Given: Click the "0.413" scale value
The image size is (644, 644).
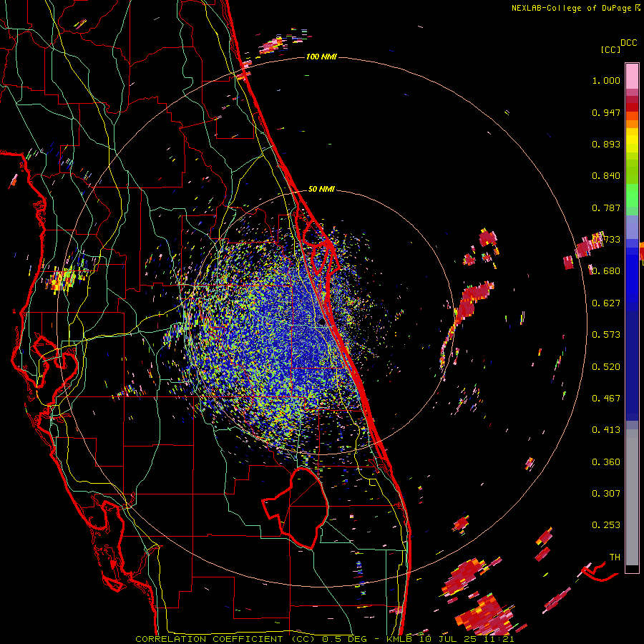Looking at the screenshot, I should click(x=606, y=430).
